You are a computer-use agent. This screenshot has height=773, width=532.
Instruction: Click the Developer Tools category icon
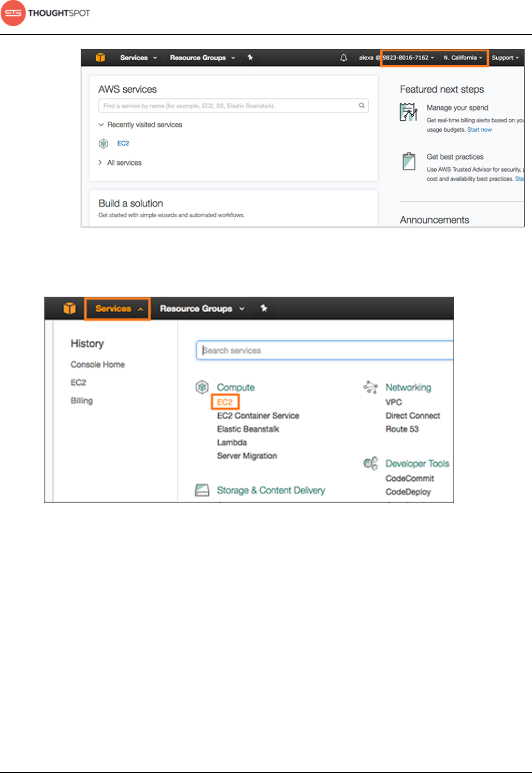point(371,463)
